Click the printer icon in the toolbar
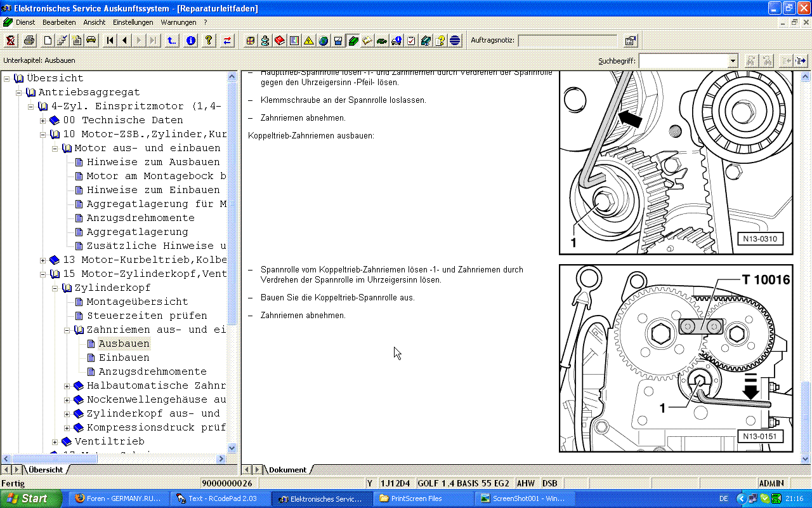This screenshot has height=508, width=812. [x=29, y=41]
